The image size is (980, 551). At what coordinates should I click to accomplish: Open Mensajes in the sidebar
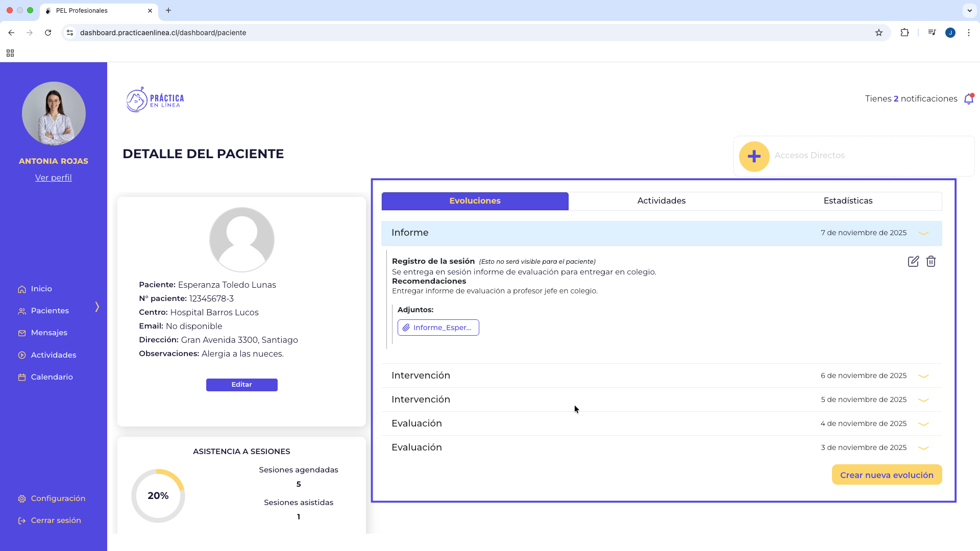point(49,333)
